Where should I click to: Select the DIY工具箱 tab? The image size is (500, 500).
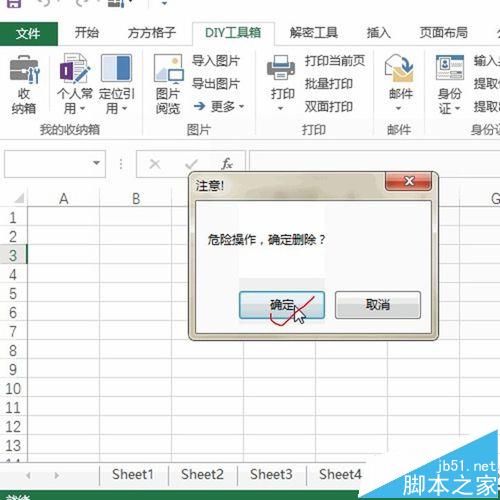pos(233,33)
